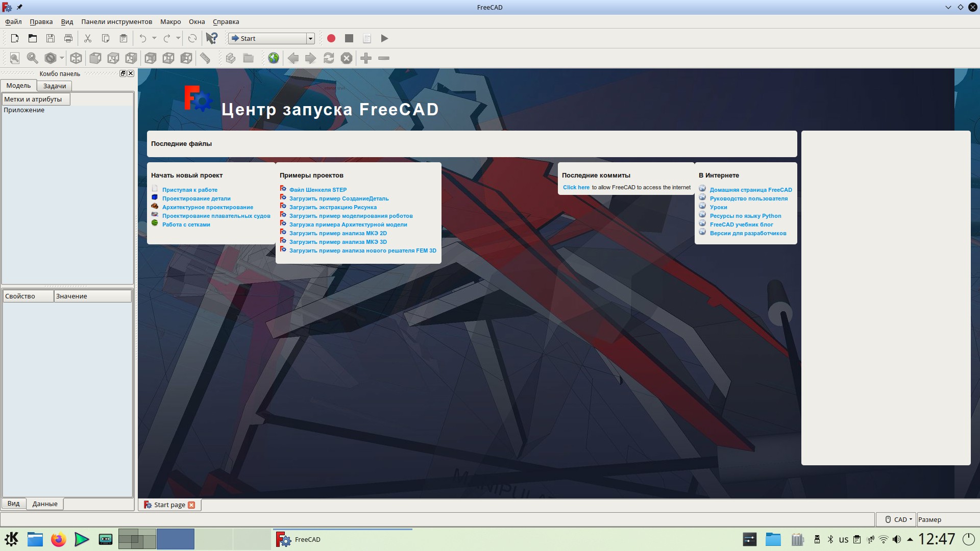This screenshot has height=551, width=980.
Task: Close the Start page tab
Action: pos(191,505)
